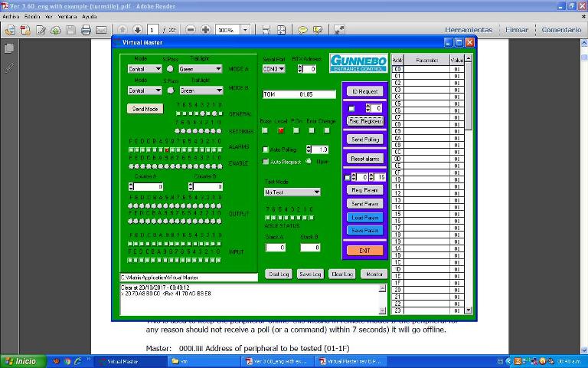Click the parameter table vertical scrollbar thumb
This screenshot has width=588, height=368.
[x=468, y=97]
